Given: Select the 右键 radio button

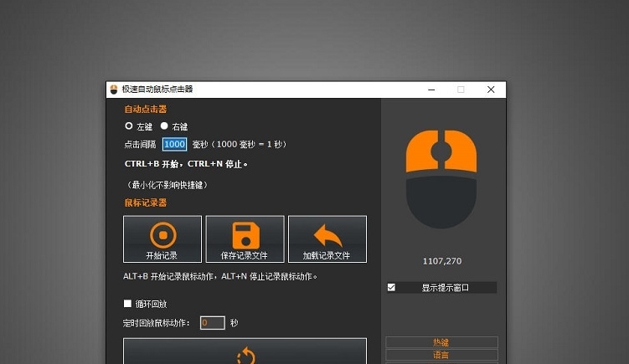Looking at the screenshot, I should click(164, 126).
